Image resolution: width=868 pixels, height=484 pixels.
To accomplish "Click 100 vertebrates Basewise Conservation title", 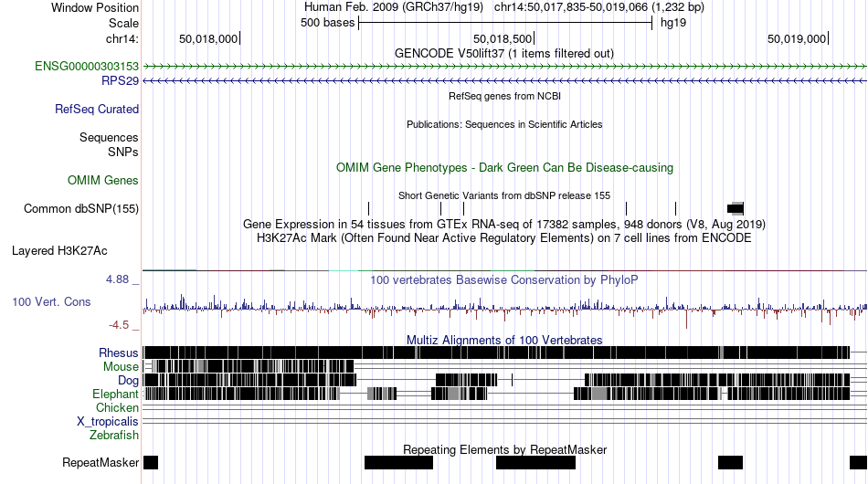I will coord(504,279).
